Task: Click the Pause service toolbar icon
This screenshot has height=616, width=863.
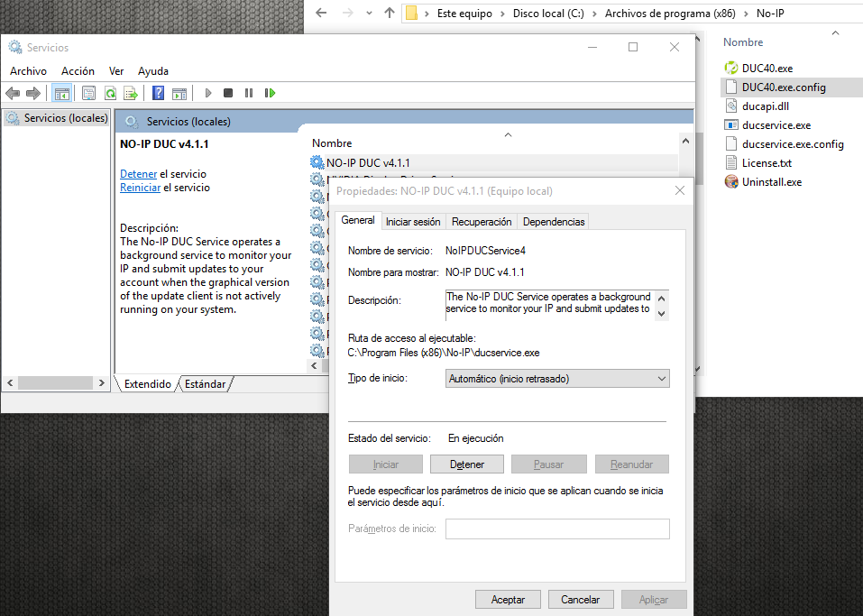Action: point(249,93)
